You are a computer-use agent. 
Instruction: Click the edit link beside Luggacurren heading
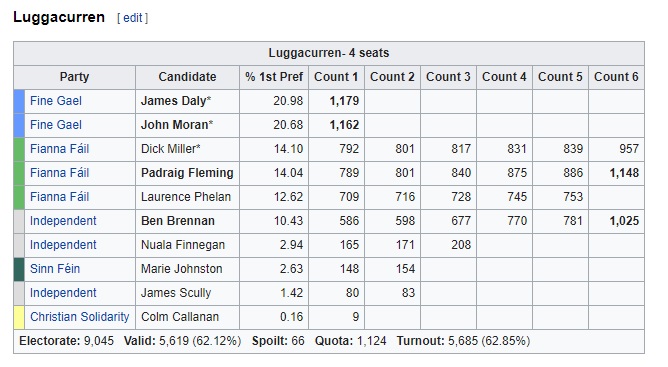coord(132,18)
